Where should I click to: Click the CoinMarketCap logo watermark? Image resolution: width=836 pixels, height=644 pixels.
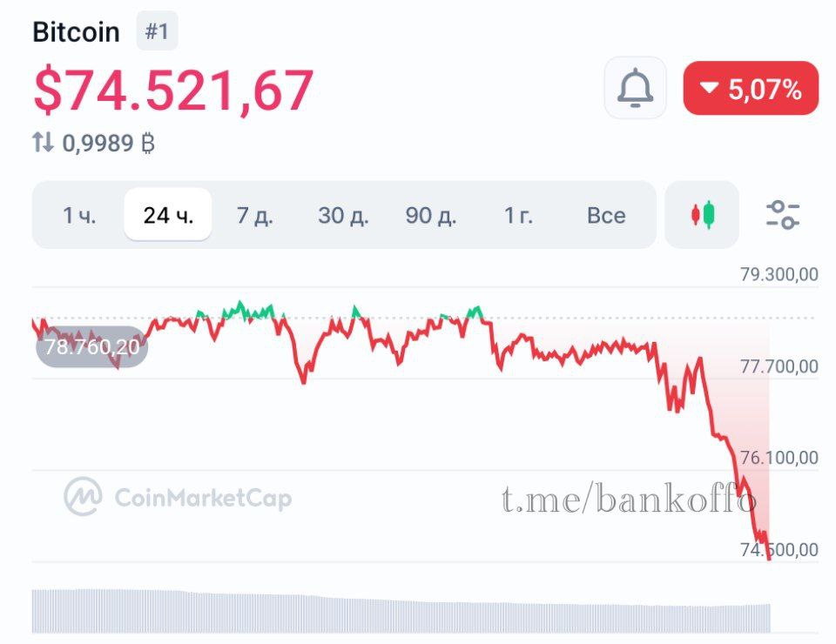click(x=178, y=497)
